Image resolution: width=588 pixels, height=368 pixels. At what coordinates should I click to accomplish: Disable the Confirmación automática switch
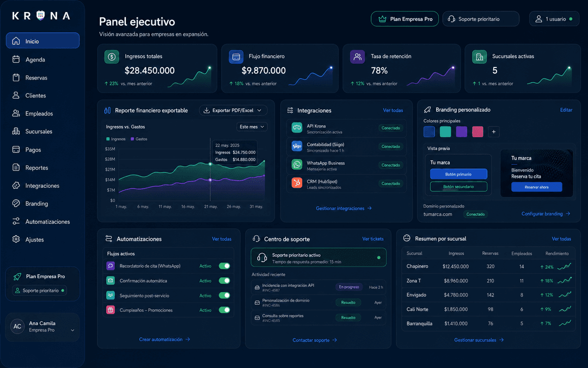tap(224, 280)
